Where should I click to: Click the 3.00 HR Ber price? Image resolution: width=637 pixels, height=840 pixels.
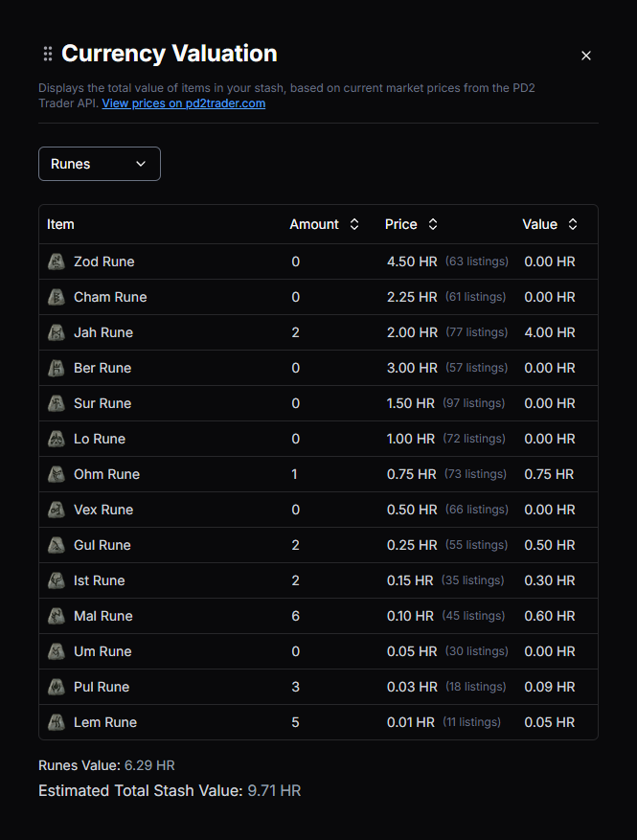click(x=412, y=368)
